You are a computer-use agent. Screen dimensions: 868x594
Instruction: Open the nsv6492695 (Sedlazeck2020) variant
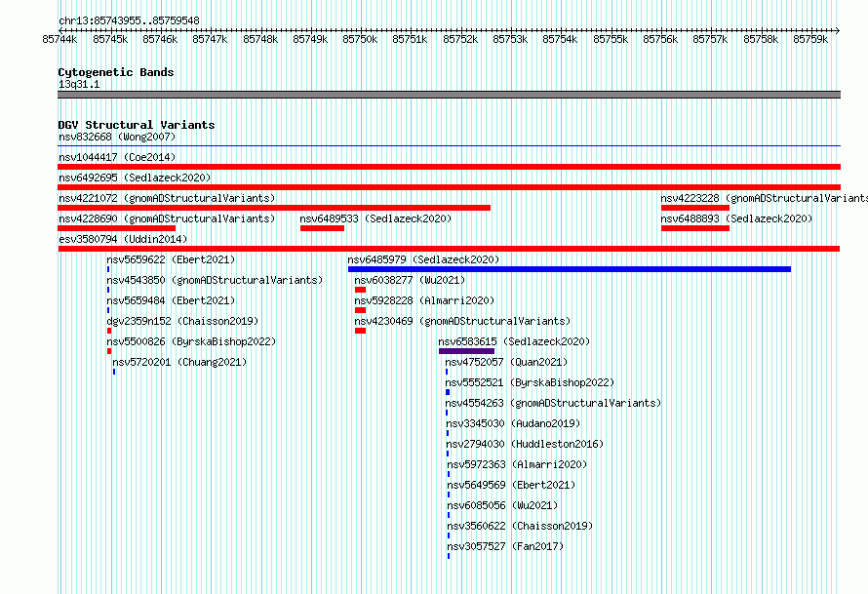(135, 178)
